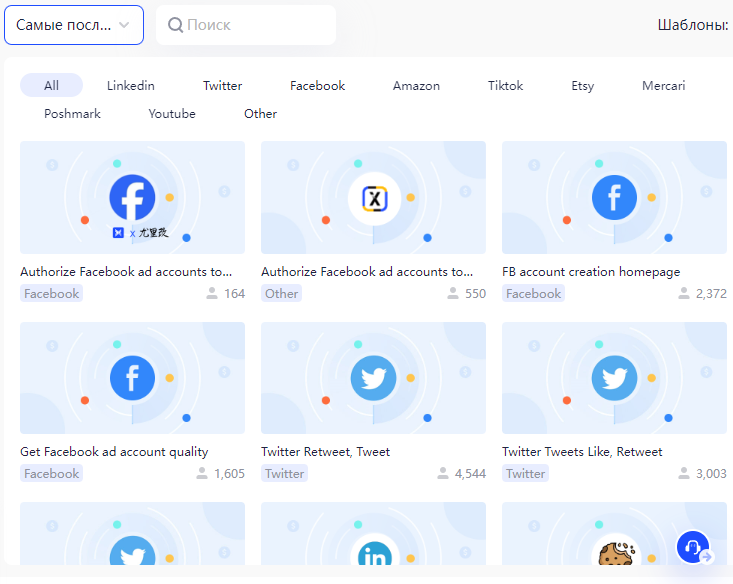Screen dimensions: 733x584
Task: Open the cookie icon template card
Action: tap(614, 534)
